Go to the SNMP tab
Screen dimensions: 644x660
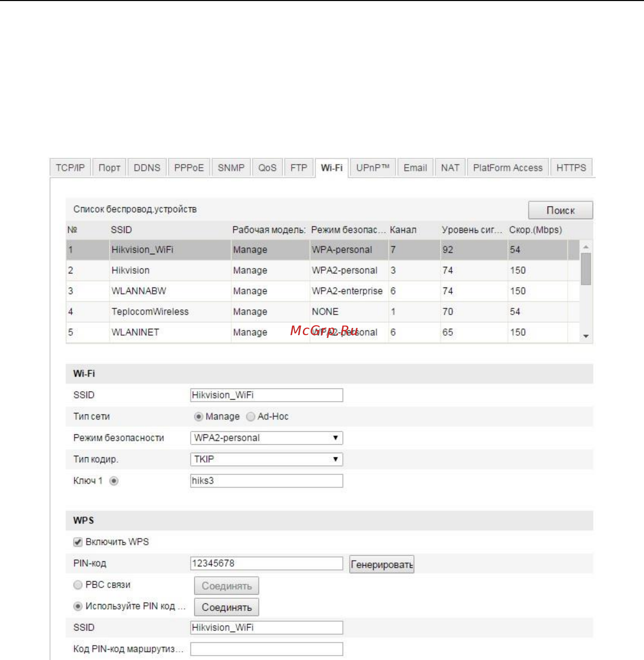pyautogui.click(x=231, y=168)
